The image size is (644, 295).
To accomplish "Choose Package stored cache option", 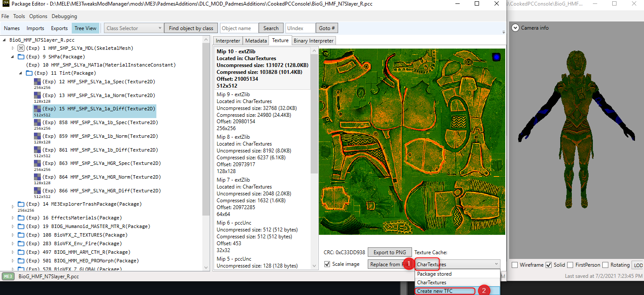I will point(458,274).
